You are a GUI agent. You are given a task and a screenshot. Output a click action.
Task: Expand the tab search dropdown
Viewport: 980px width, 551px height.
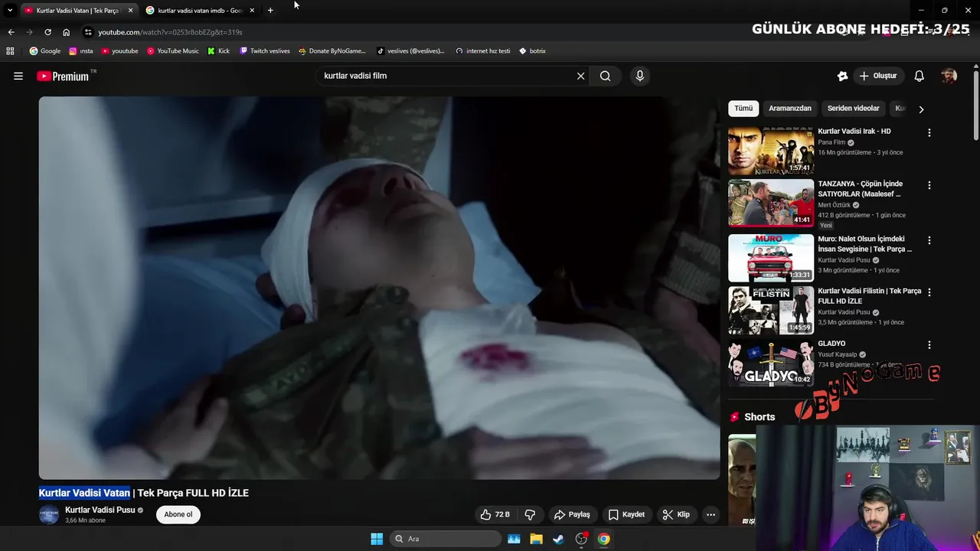coord(10,11)
